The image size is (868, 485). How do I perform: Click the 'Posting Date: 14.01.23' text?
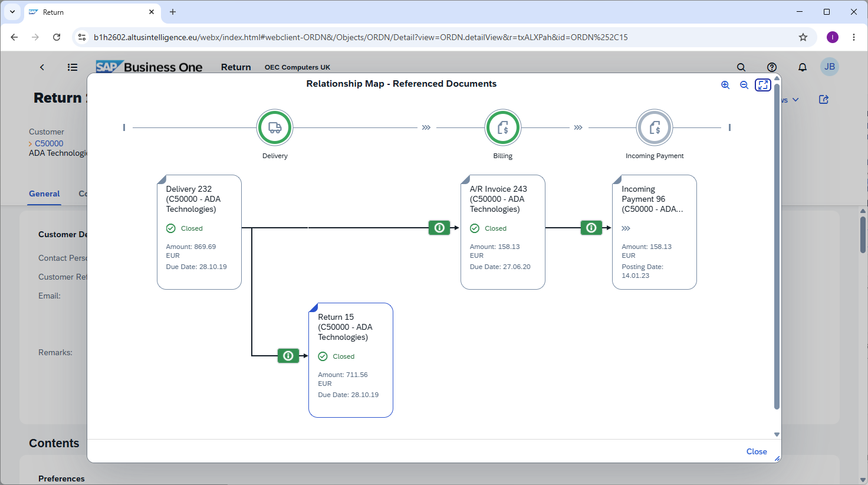[x=643, y=271]
